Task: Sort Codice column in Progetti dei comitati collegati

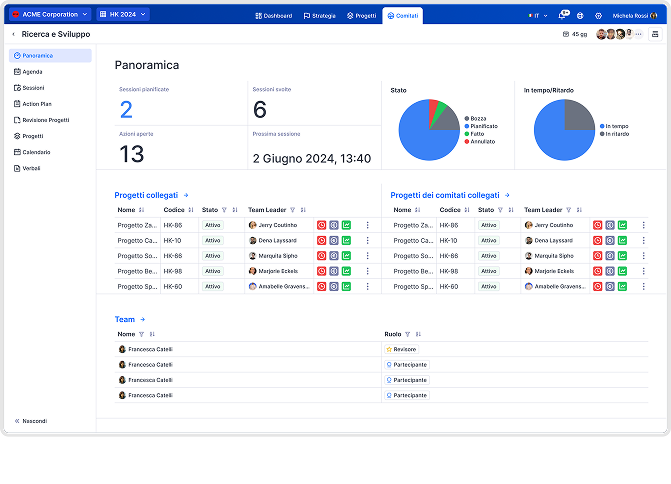Action: [469, 210]
